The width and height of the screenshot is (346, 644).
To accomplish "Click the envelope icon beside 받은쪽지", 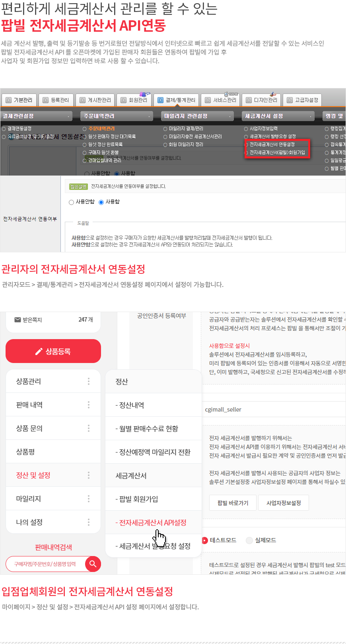I will 17,320.
